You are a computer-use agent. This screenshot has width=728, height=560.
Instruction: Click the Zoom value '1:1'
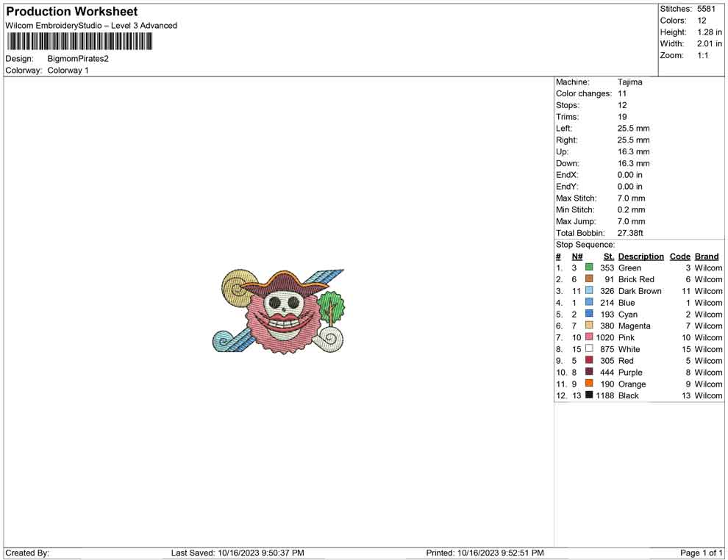click(x=703, y=55)
